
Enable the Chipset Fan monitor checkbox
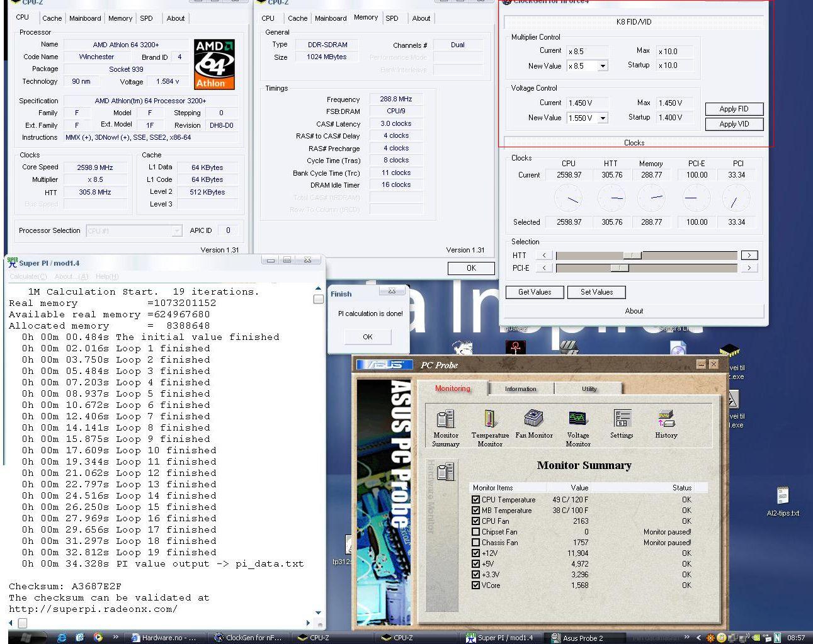pyautogui.click(x=476, y=532)
